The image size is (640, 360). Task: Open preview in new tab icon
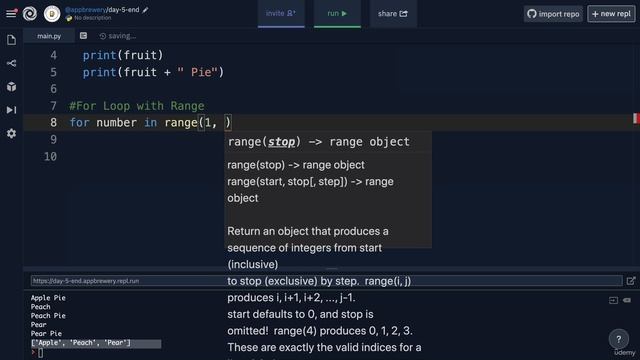point(631,281)
